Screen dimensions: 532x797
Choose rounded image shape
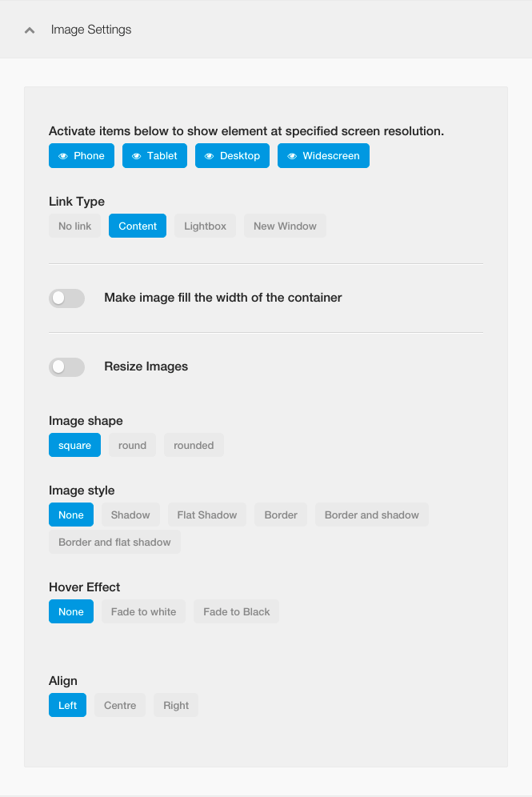pyautogui.click(x=194, y=445)
